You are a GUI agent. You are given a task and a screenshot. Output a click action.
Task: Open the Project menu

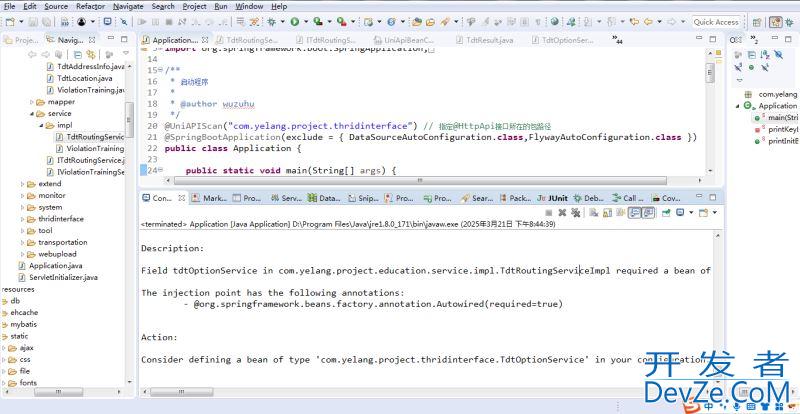coord(194,6)
